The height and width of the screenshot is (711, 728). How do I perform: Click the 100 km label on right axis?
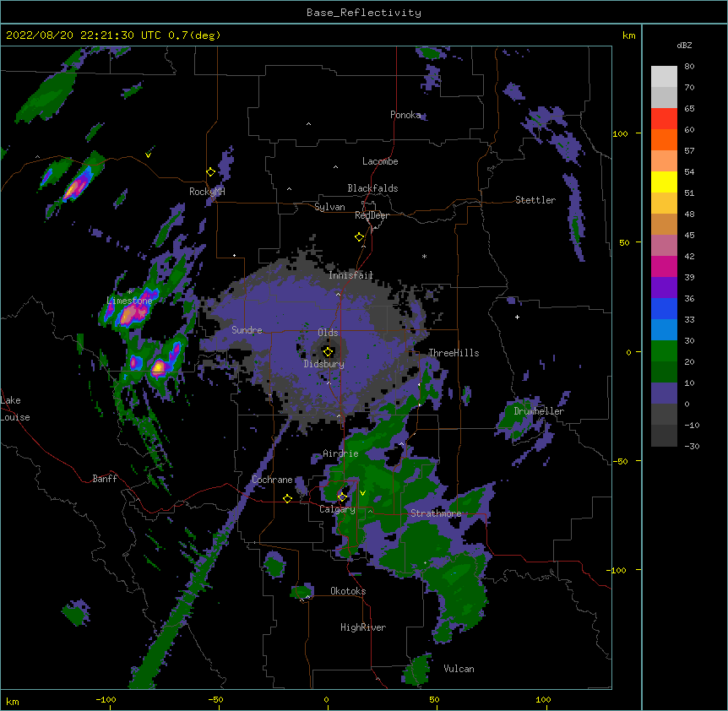[x=620, y=133]
